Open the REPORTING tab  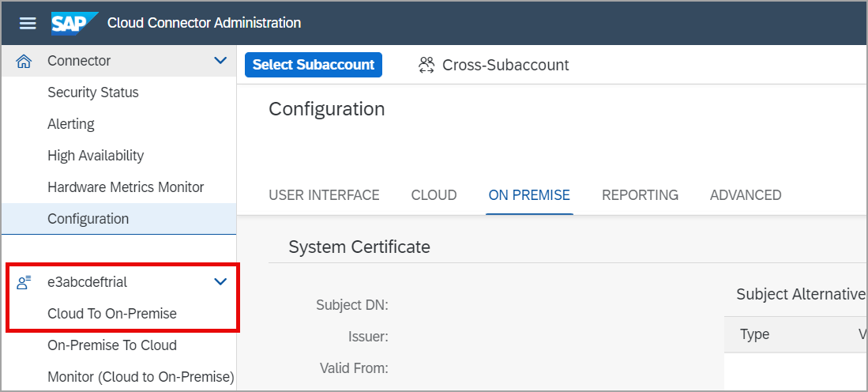tap(640, 195)
